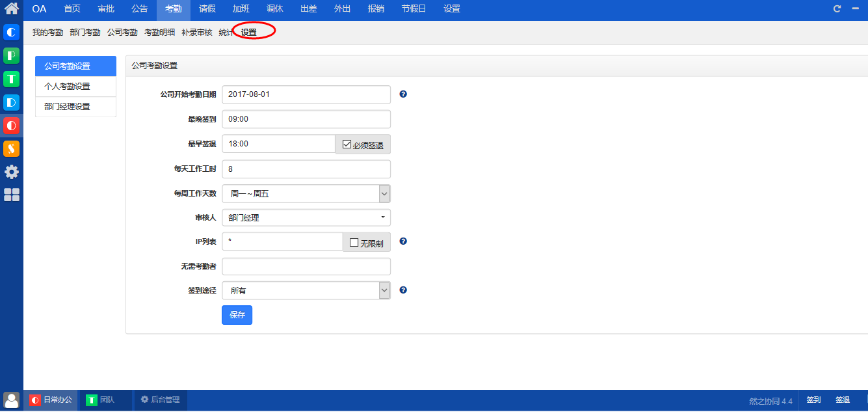Click the refresh icon in top right
The image size is (868, 412).
coord(837,9)
